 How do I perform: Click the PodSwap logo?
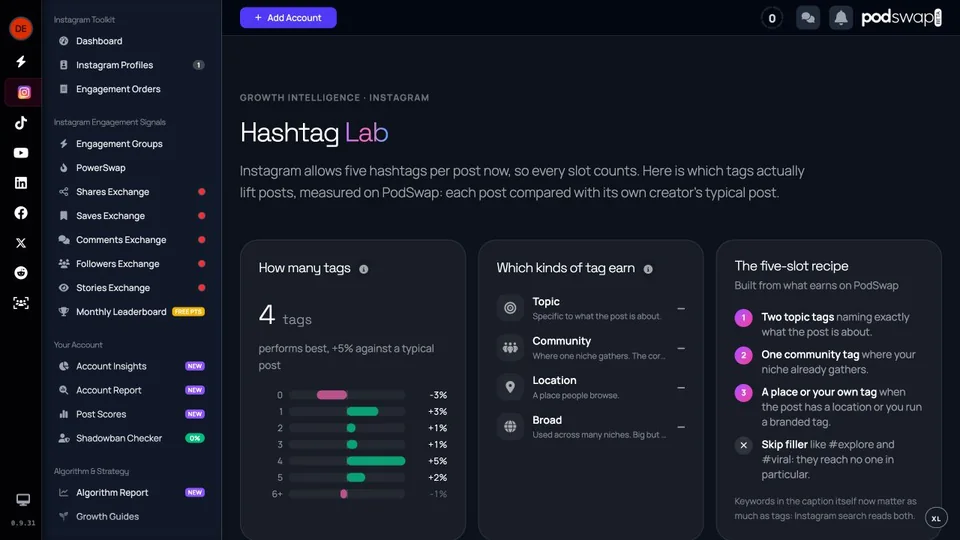901,17
